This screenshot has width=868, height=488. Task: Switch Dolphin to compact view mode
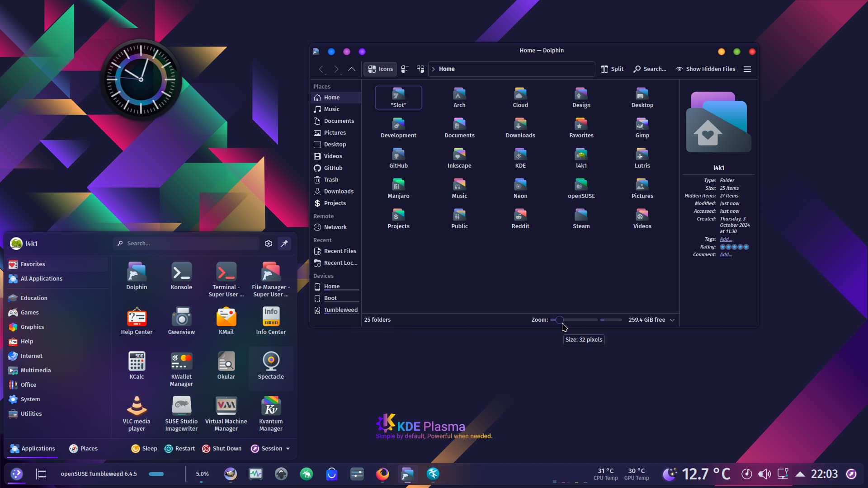[405, 69]
